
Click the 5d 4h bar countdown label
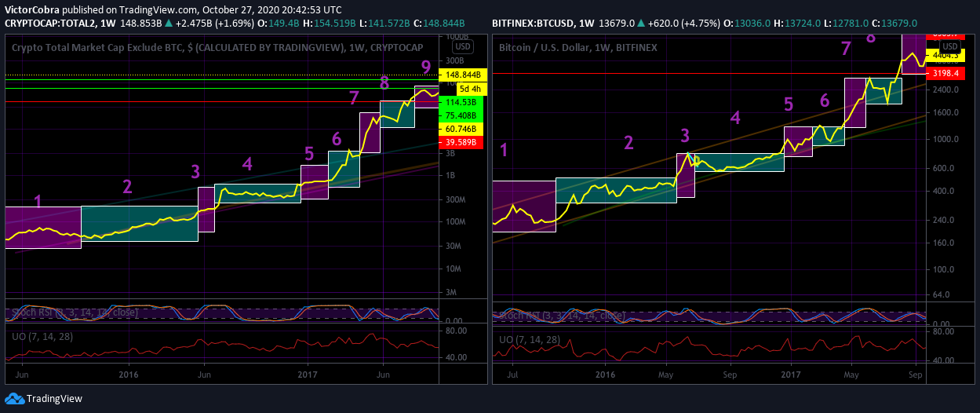(472, 89)
